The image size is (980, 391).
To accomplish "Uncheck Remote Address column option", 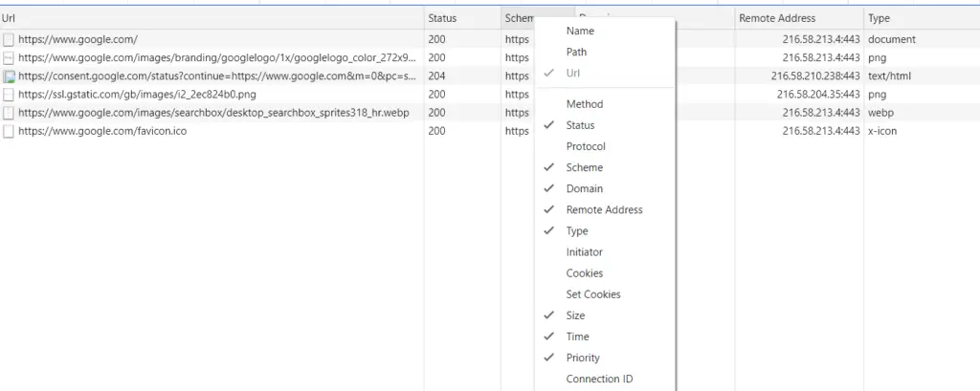I will 605,210.
